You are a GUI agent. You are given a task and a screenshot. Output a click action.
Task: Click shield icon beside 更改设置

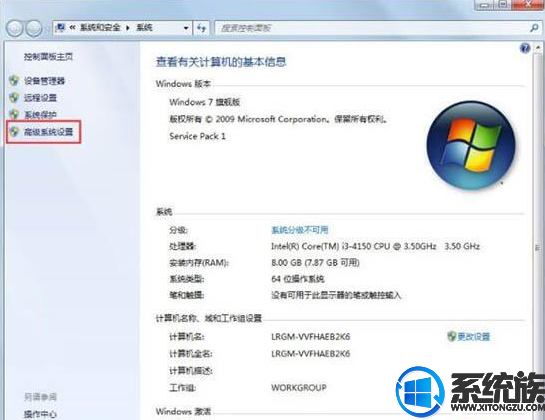451,336
